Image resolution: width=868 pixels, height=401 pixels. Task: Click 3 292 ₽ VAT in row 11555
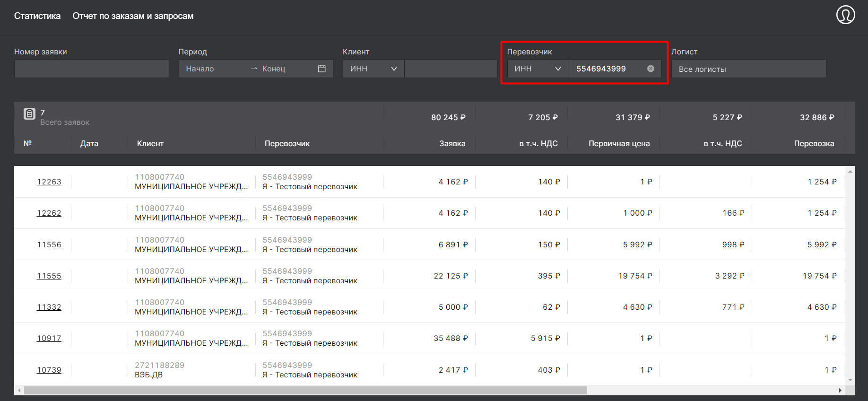[x=729, y=276]
